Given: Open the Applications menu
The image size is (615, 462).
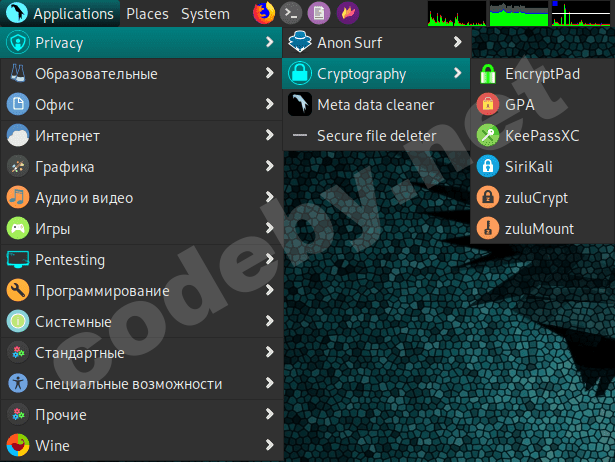Looking at the screenshot, I should point(60,14).
